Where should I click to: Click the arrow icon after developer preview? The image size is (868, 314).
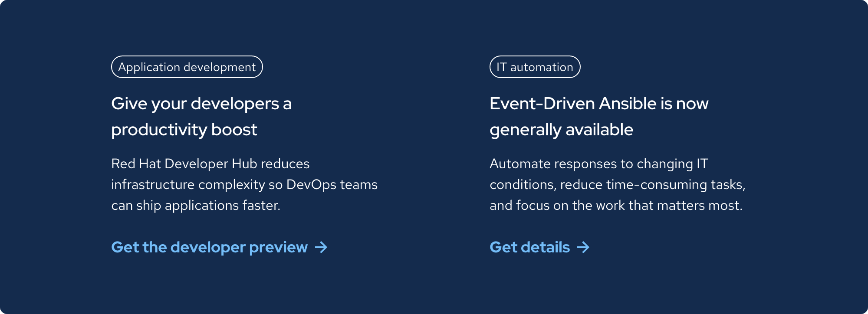[x=321, y=248]
